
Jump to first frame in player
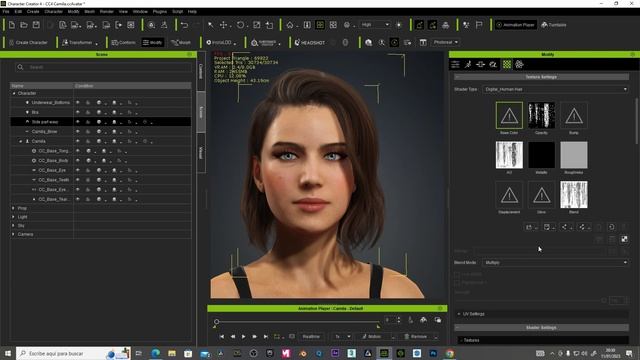tap(222, 337)
